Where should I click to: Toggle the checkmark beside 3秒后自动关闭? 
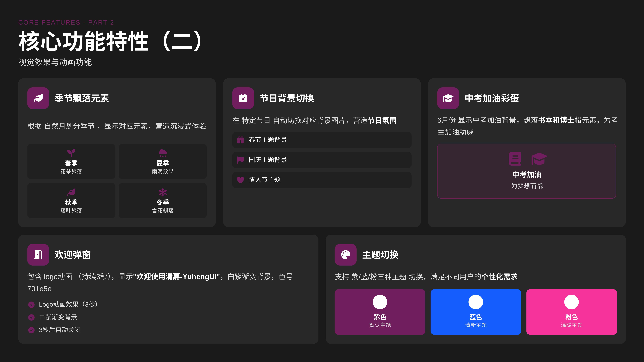[31, 330]
